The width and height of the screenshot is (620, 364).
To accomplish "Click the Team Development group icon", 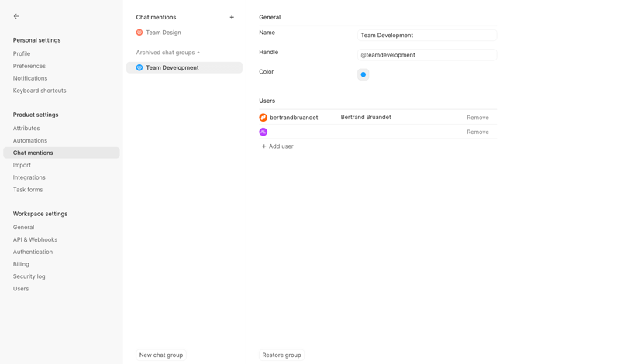I will click(x=139, y=67).
